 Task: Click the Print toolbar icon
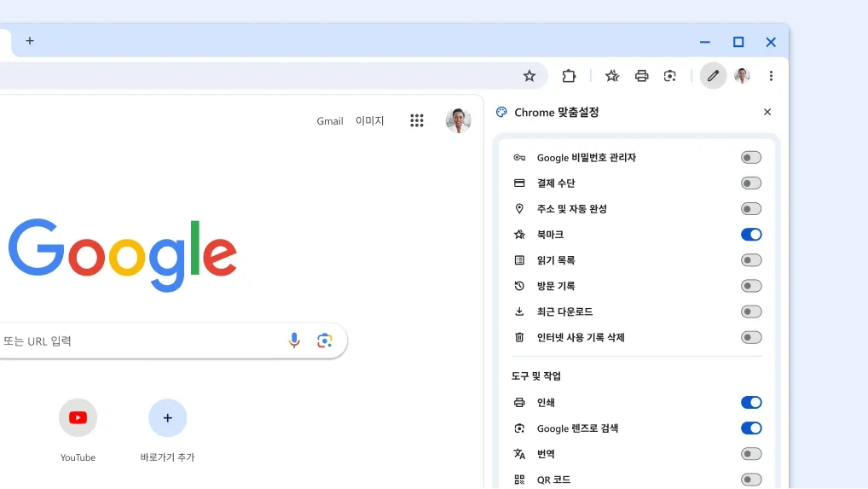641,76
